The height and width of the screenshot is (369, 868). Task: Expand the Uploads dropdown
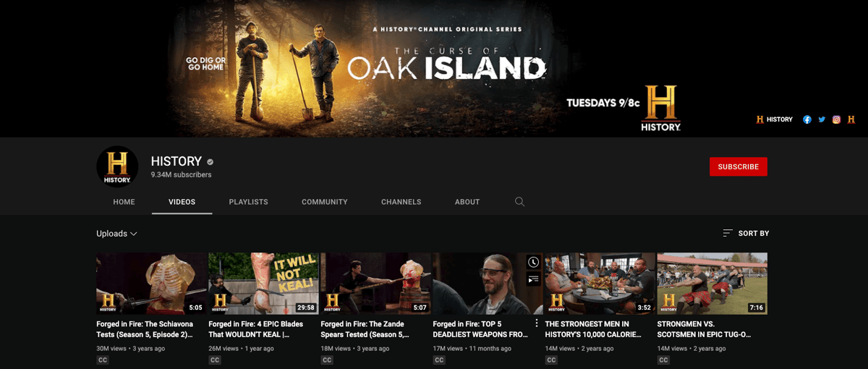pos(116,234)
